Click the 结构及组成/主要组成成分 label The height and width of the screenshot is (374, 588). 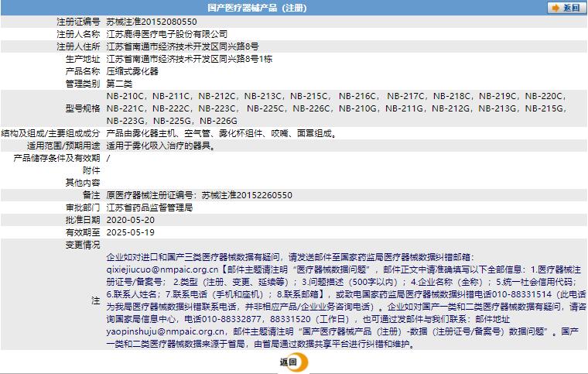[x=50, y=133]
